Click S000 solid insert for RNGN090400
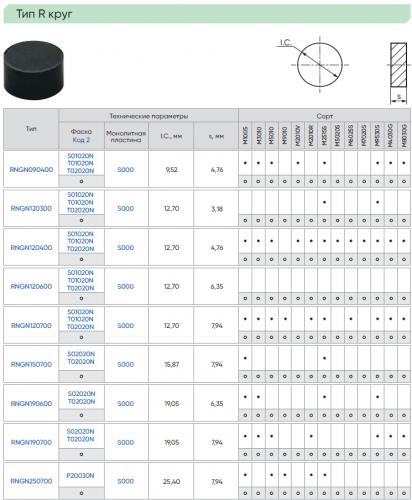This screenshot has height=500, width=412. point(126,170)
